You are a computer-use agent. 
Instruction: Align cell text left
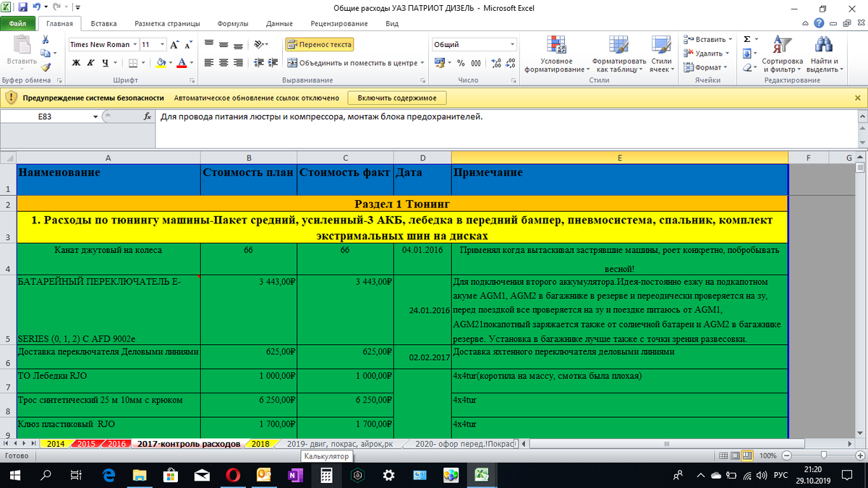208,62
